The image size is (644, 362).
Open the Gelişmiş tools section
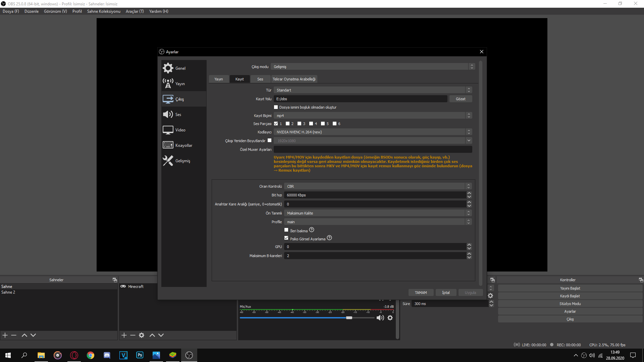[168, 161]
